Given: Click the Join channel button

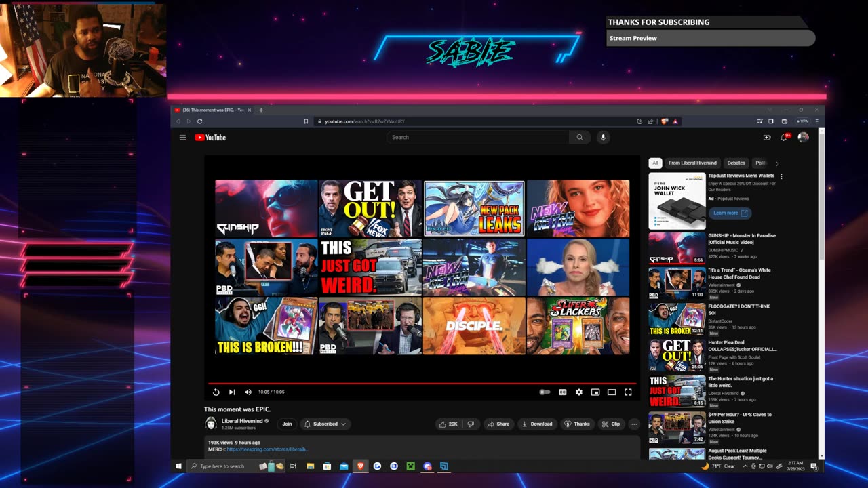Looking at the screenshot, I should 287,424.
